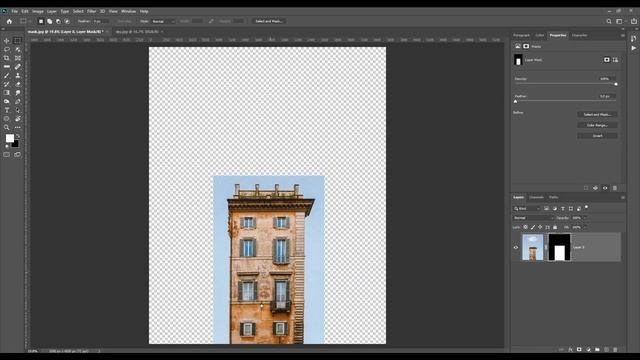640x360 pixels.
Task: Click the Share icon at top right
Action: click(633, 21)
